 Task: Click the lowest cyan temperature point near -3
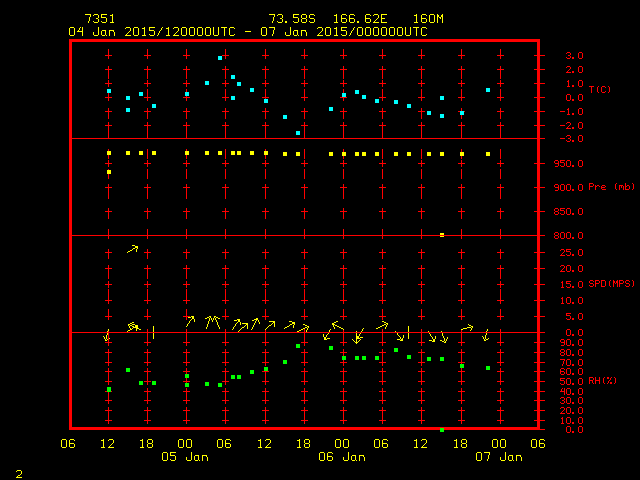coord(298,133)
